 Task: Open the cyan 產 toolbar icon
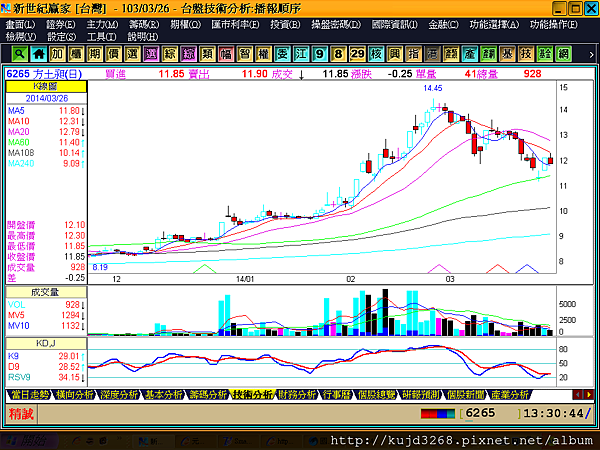pyautogui.click(x=470, y=54)
